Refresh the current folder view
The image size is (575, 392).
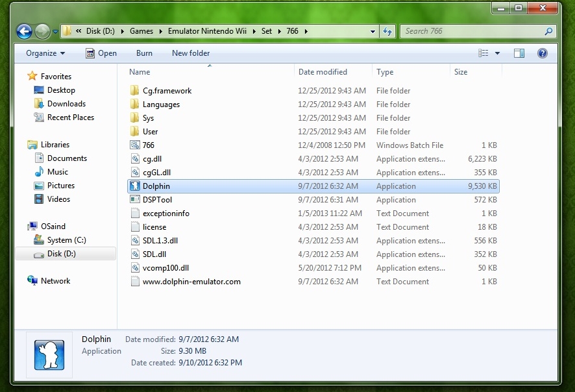(x=386, y=31)
